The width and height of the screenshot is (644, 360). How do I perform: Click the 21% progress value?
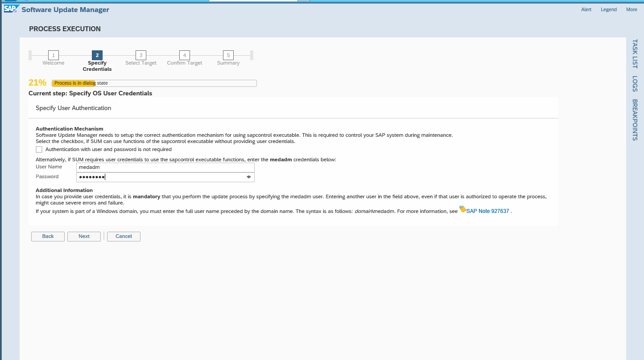(x=37, y=83)
